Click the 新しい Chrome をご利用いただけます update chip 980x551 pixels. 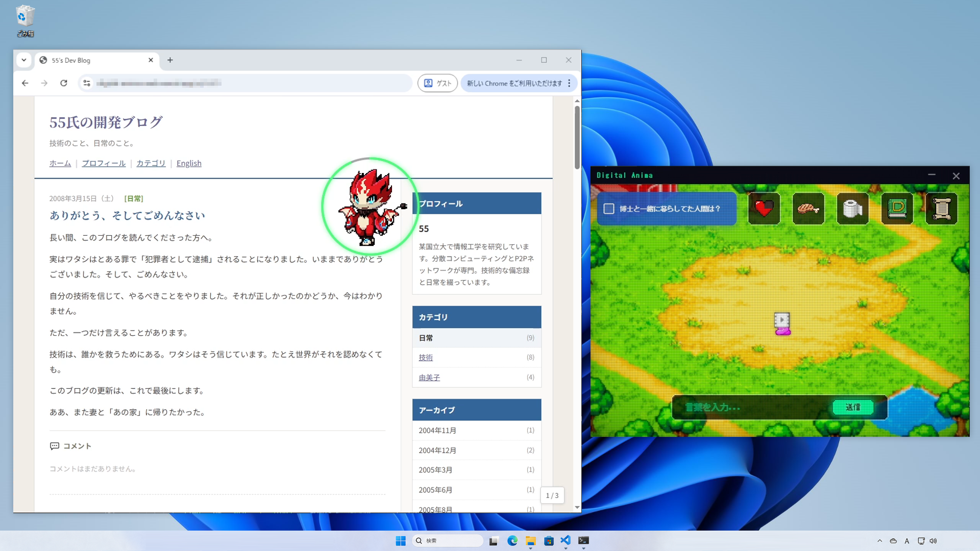click(x=514, y=83)
